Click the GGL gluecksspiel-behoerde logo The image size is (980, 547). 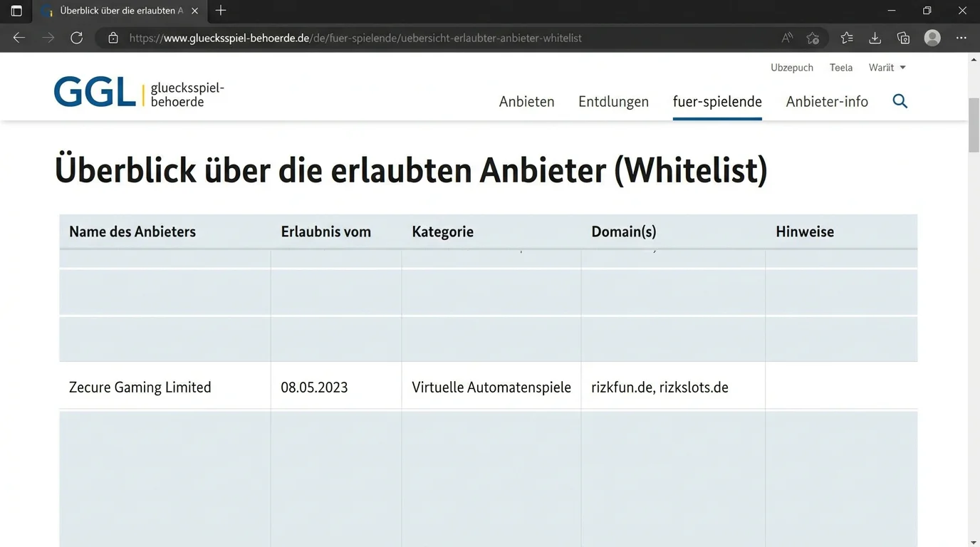click(x=139, y=93)
